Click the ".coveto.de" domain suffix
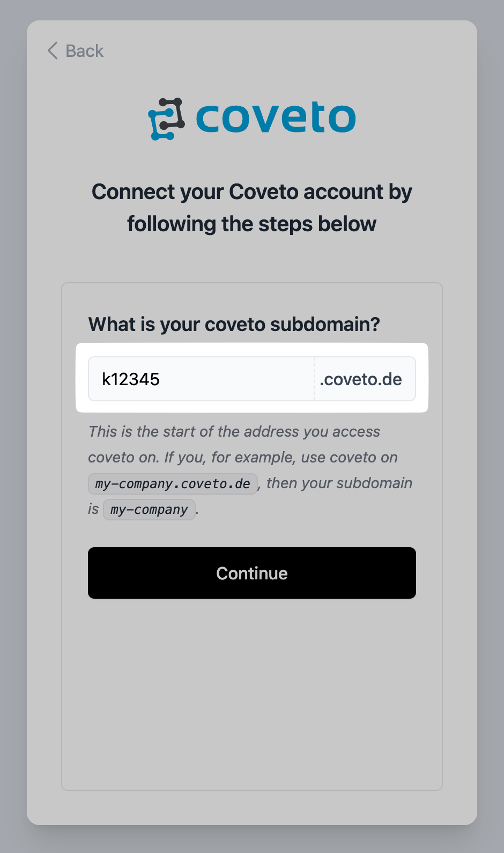This screenshot has height=853, width=504. tap(361, 379)
